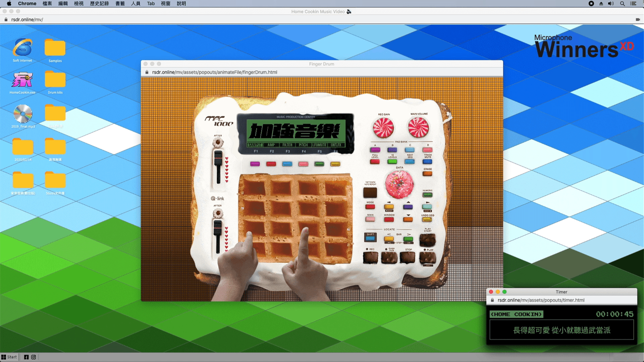Select the OUT.FX tab on MPC screen
Screen dimensions: 644x362
point(336,145)
